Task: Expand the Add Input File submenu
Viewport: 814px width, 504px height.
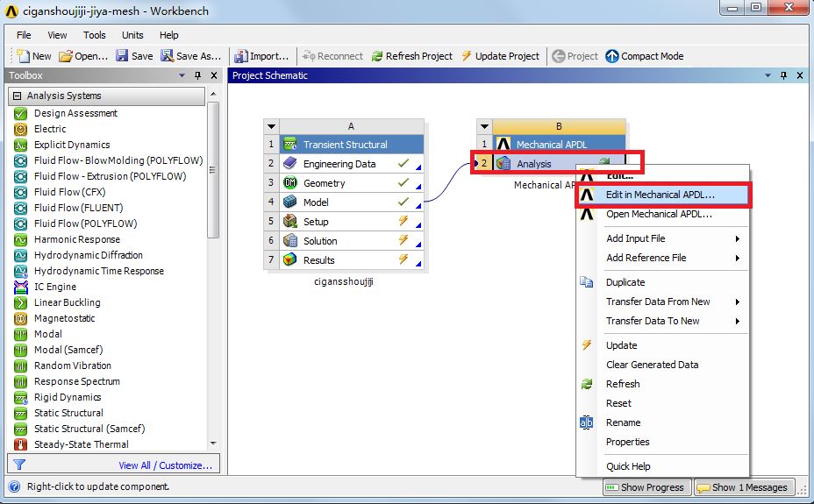Action: click(x=663, y=238)
